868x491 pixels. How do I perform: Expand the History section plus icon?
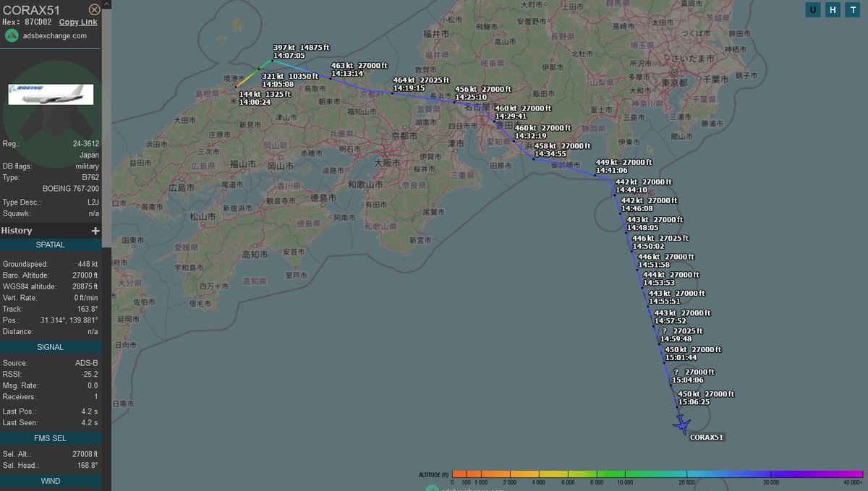pos(95,231)
